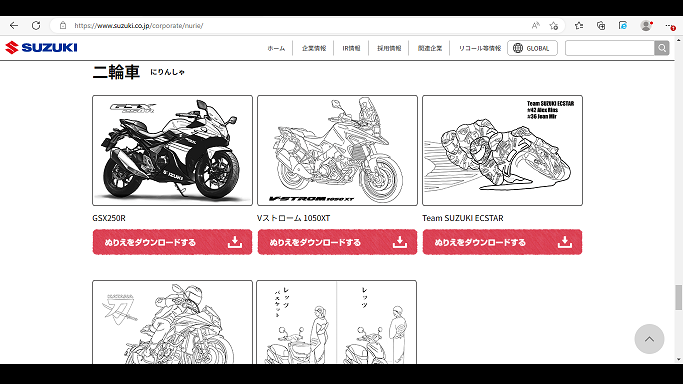The image size is (683, 384).
Task: Open the 企業情報 menu item
Action: coord(314,48)
